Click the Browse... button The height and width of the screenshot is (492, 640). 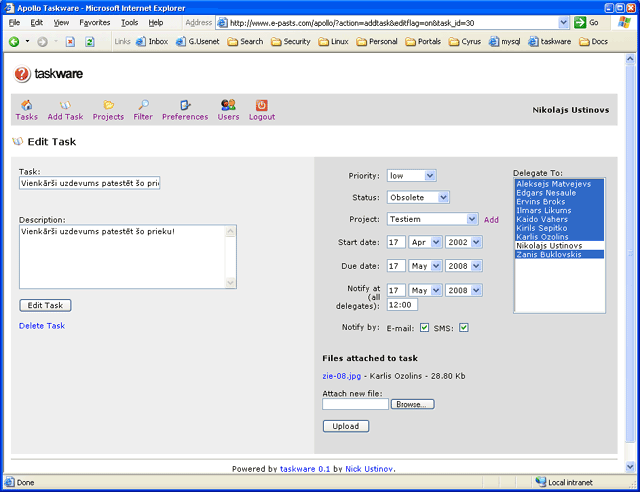[413, 404]
